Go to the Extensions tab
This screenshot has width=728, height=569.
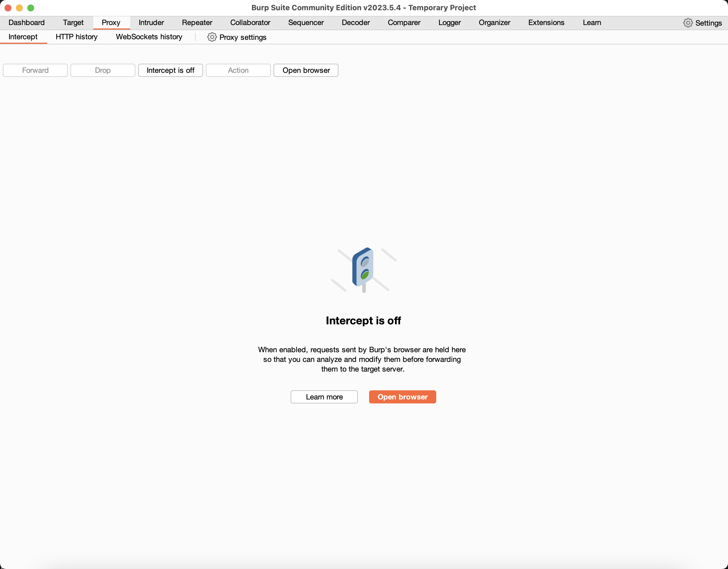[546, 23]
